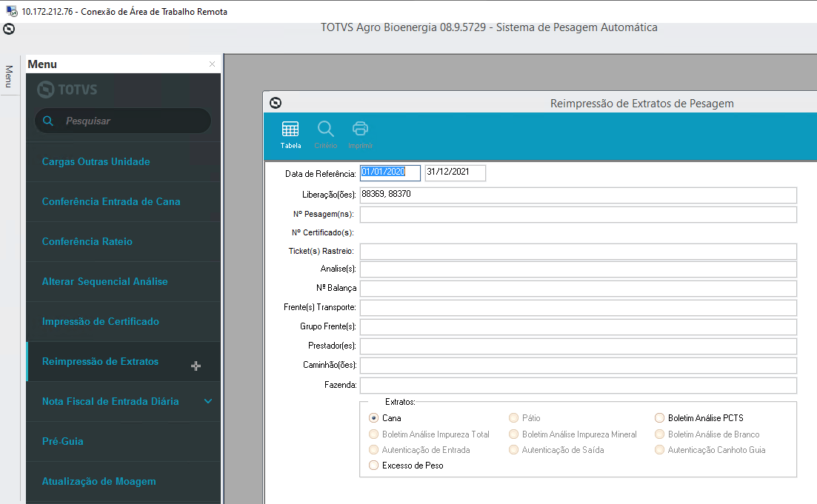Open Reimpressão de Extratos menu item
817x504 pixels.
pos(123,361)
